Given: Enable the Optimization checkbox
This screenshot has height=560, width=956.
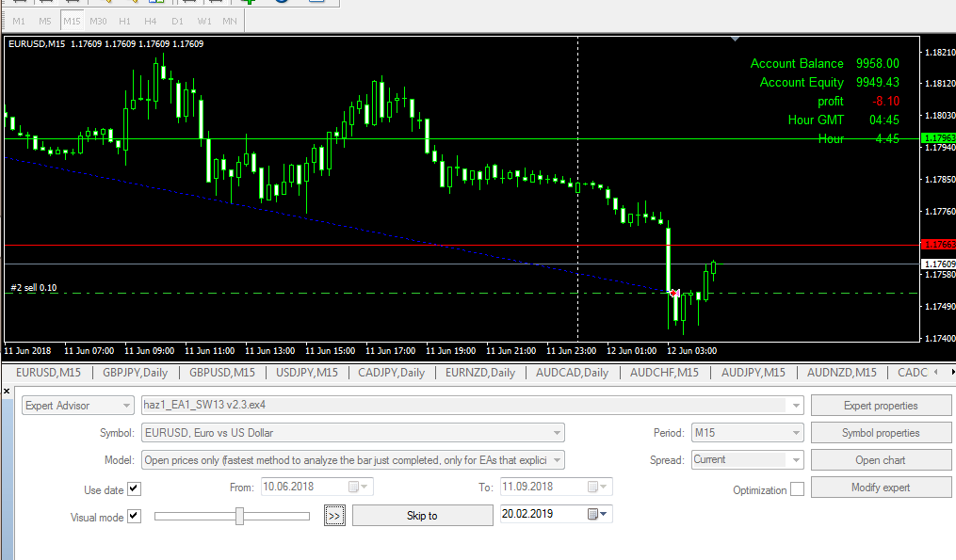Looking at the screenshot, I should 797,489.
